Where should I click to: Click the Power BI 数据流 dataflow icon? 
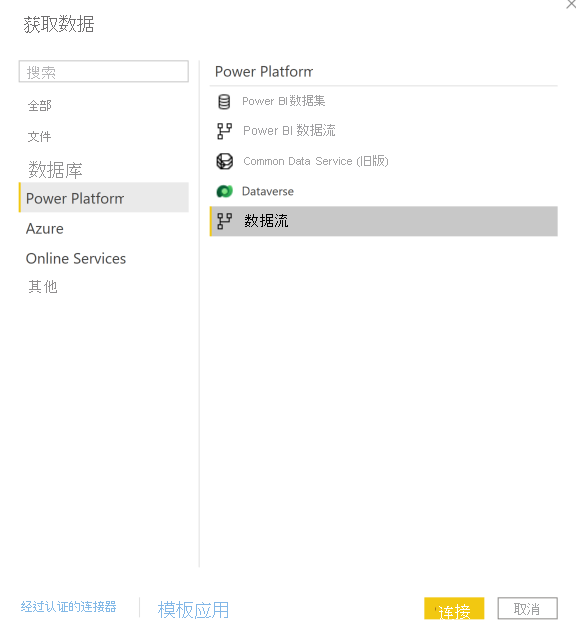pyautogui.click(x=224, y=131)
